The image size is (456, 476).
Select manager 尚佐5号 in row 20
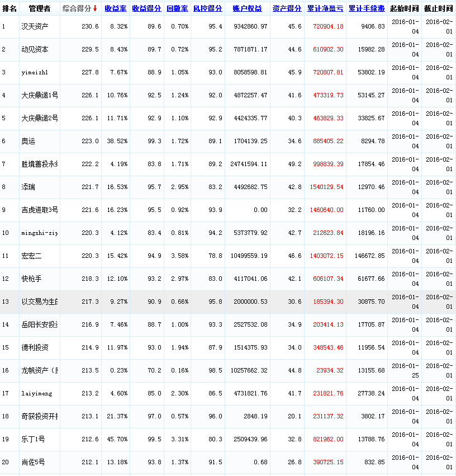click(34, 462)
